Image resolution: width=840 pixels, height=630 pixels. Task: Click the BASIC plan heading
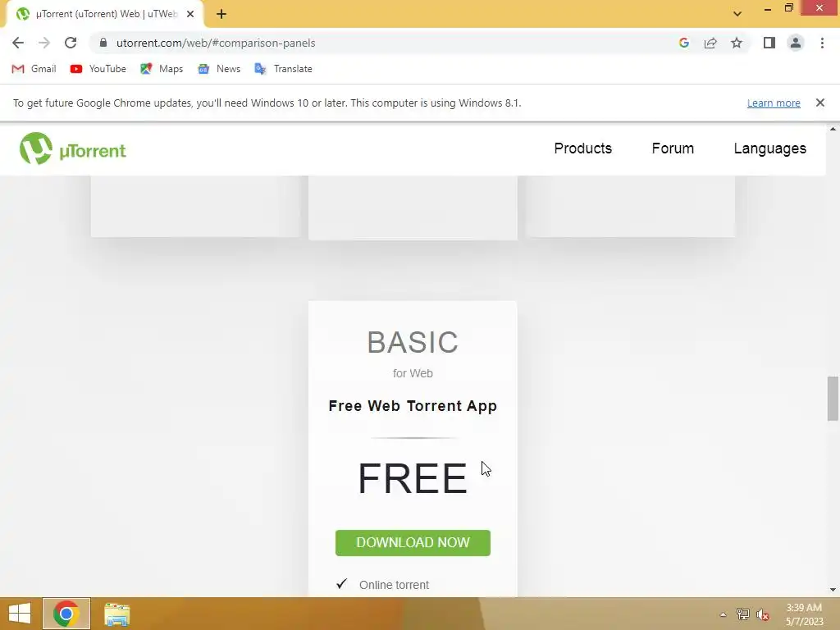pyautogui.click(x=413, y=342)
